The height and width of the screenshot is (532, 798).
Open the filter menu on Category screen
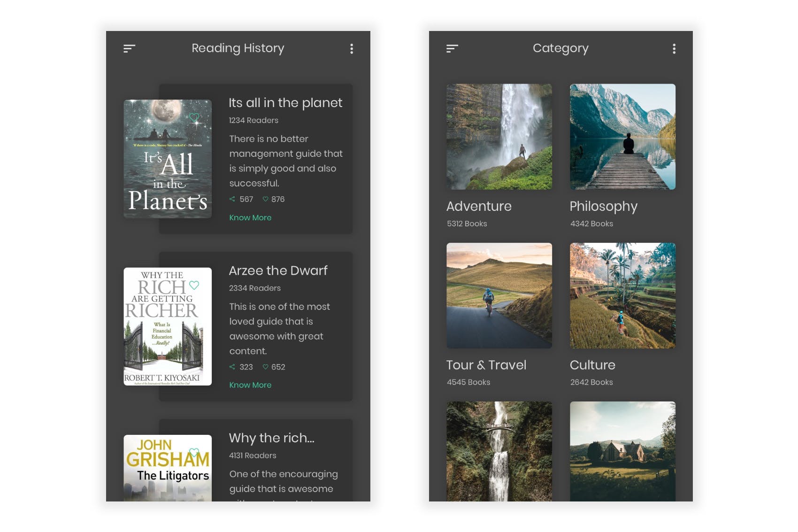tap(452, 48)
